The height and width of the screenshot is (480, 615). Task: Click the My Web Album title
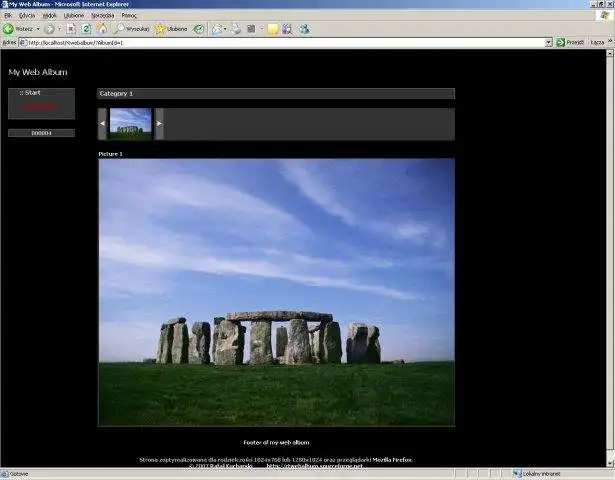38,72
